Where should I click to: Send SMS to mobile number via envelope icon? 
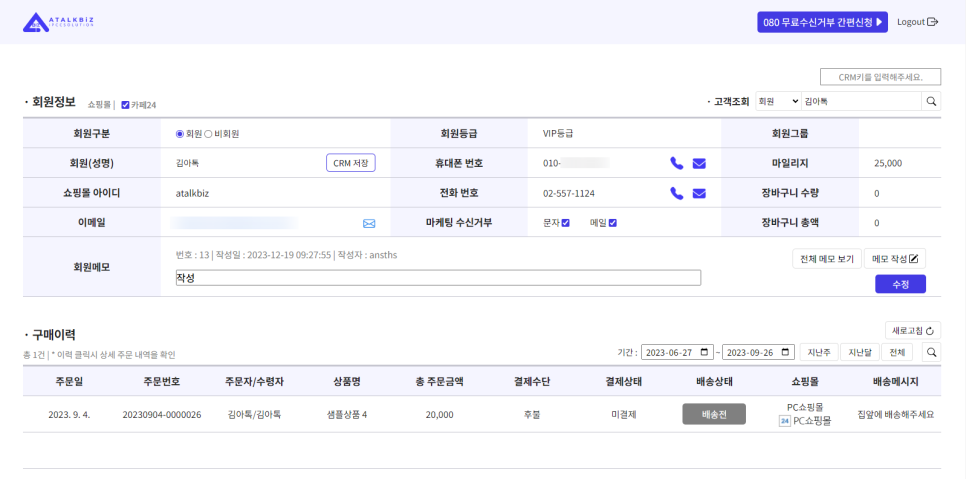coord(699,163)
